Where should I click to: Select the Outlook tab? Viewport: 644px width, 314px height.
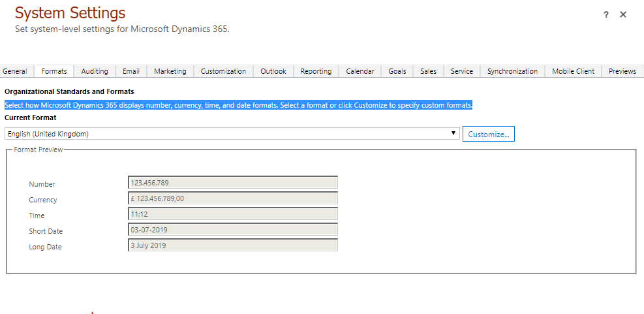pos(273,71)
